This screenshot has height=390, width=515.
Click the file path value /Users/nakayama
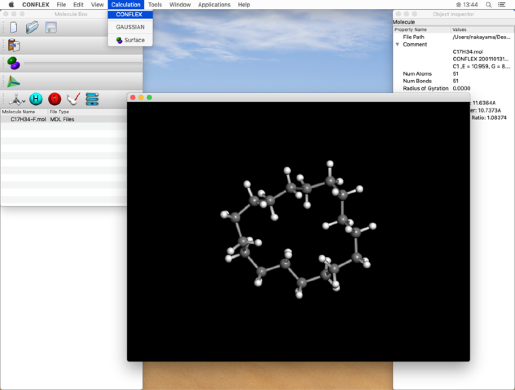click(481, 37)
